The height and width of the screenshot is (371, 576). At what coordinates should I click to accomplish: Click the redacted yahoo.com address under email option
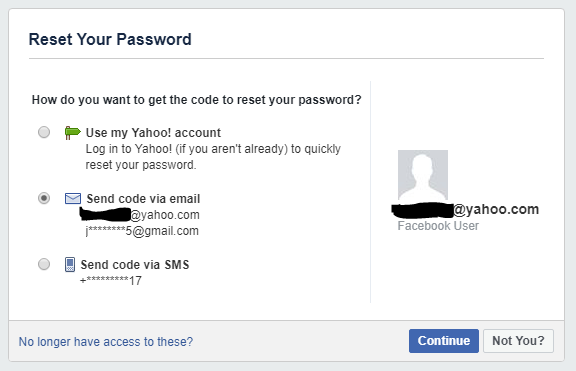(x=140, y=215)
